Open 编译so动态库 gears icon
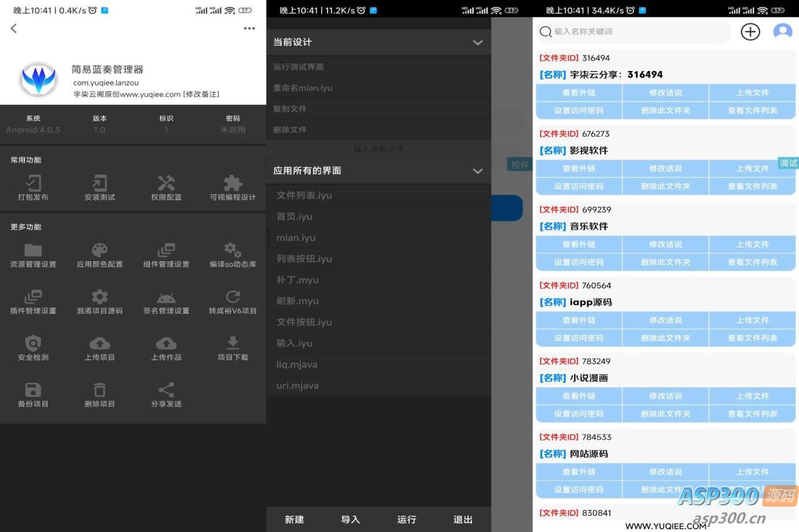Image resolution: width=799 pixels, height=532 pixels. 233,250
